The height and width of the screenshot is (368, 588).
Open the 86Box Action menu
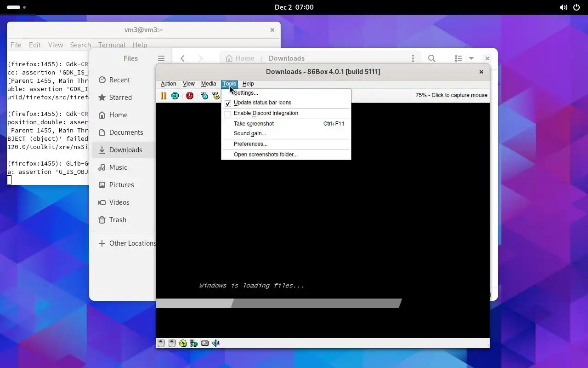pyautogui.click(x=168, y=84)
